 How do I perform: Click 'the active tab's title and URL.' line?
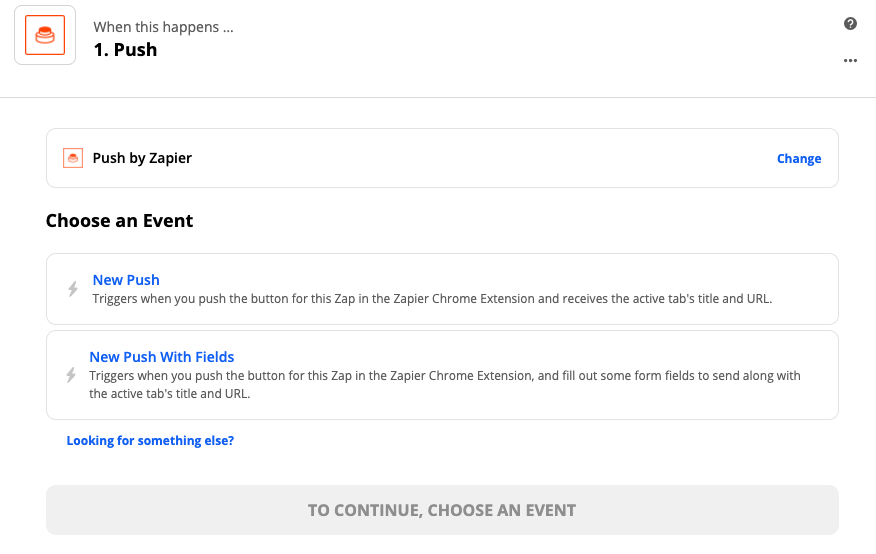[169, 394]
